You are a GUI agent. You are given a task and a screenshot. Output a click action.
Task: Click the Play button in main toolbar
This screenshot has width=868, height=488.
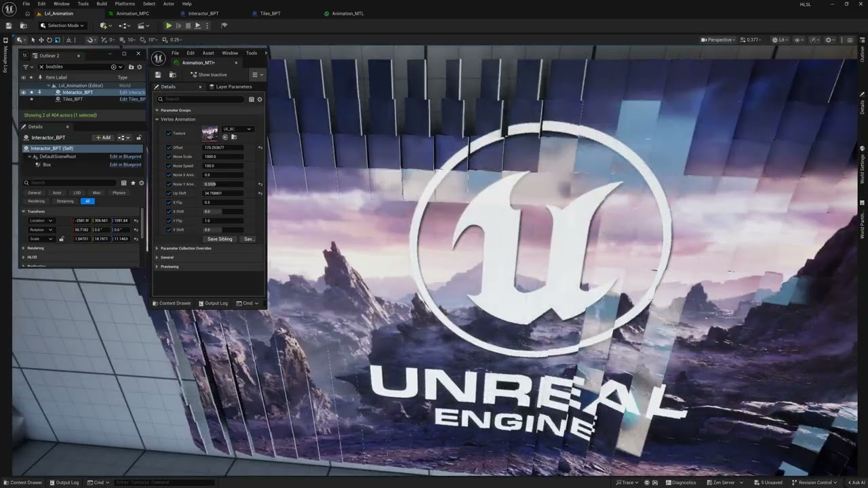click(169, 26)
